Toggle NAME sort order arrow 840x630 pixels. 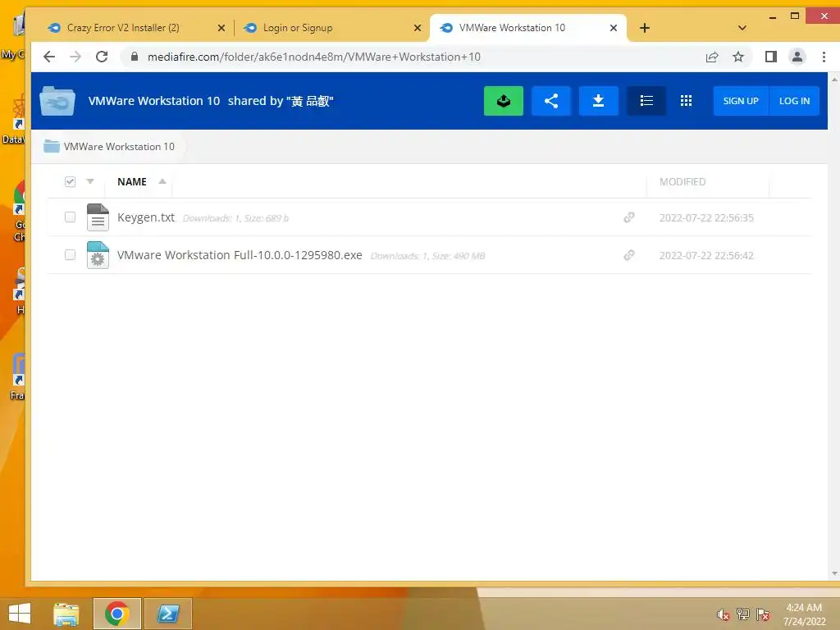(x=162, y=181)
